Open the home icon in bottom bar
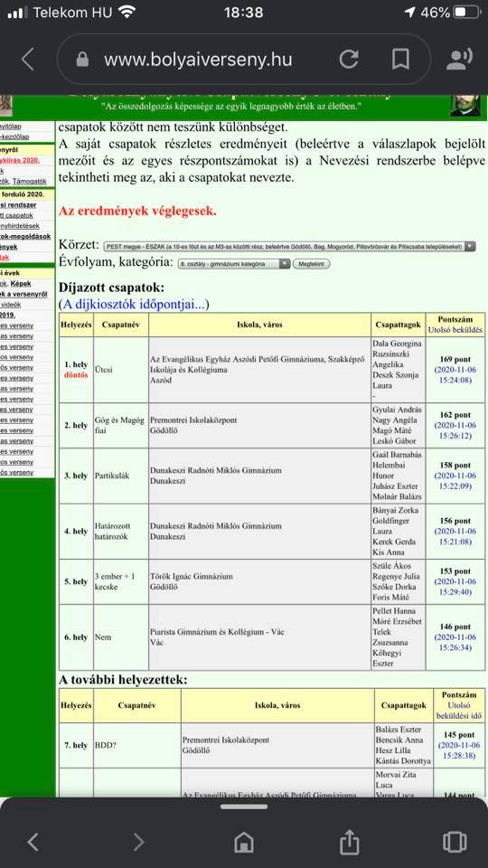This screenshot has height=868, width=488. [x=244, y=842]
